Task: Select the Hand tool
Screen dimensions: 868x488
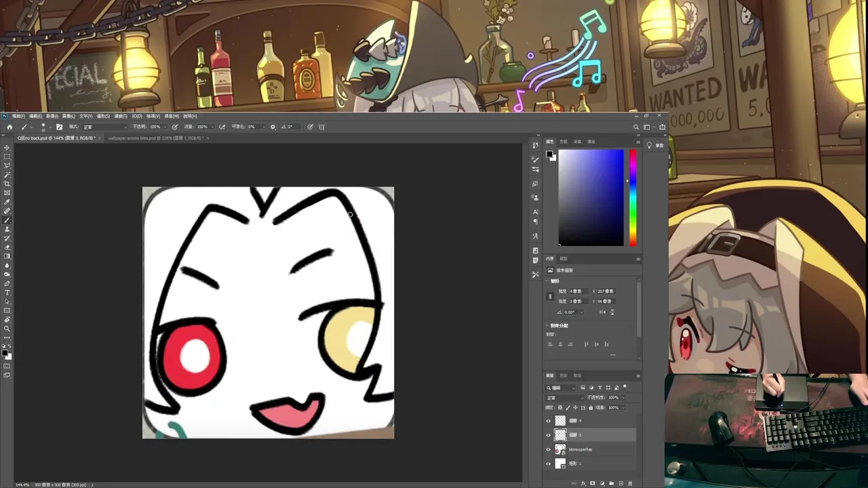Action: pyautogui.click(x=7, y=320)
